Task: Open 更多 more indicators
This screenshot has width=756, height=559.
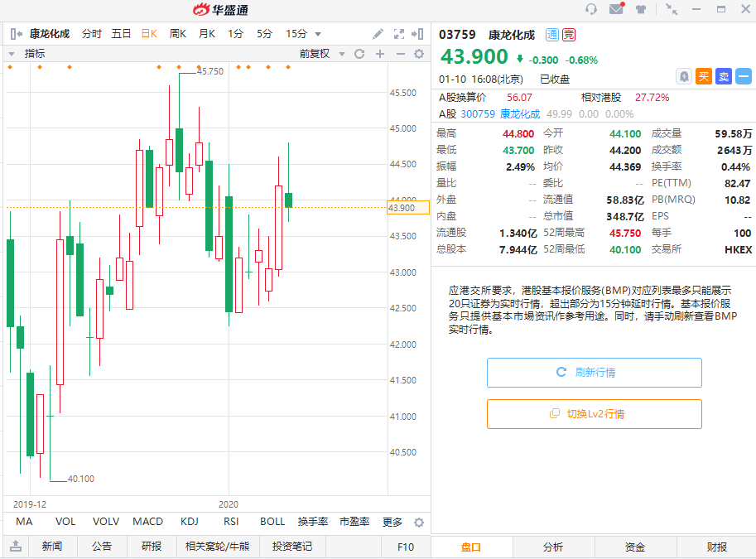Action: coord(392,522)
